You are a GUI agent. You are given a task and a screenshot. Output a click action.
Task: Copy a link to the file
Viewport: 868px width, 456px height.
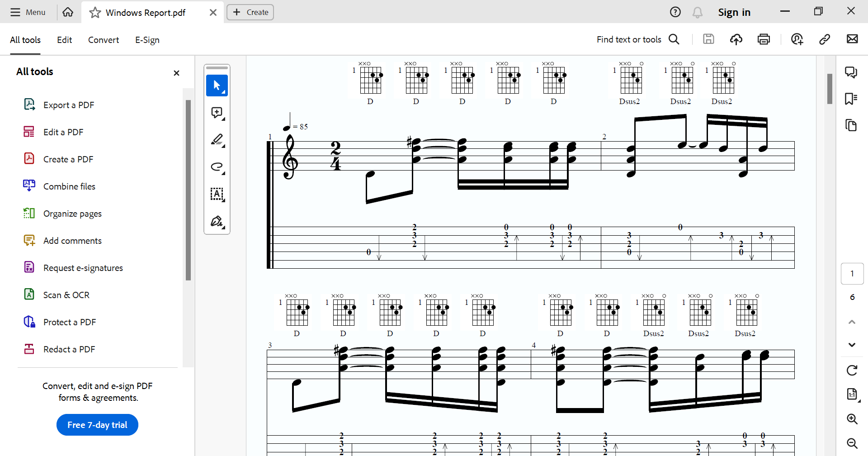point(825,39)
